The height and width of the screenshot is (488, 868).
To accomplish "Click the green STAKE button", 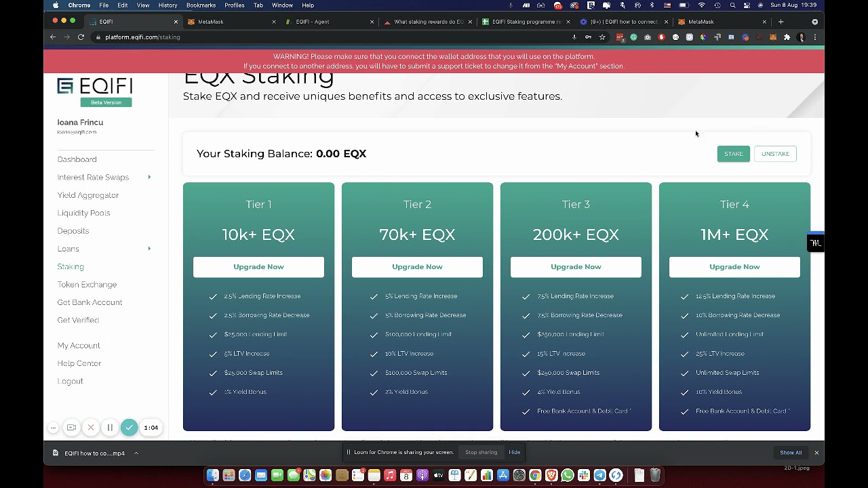I will pyautogui.click(x=734, y=154).
